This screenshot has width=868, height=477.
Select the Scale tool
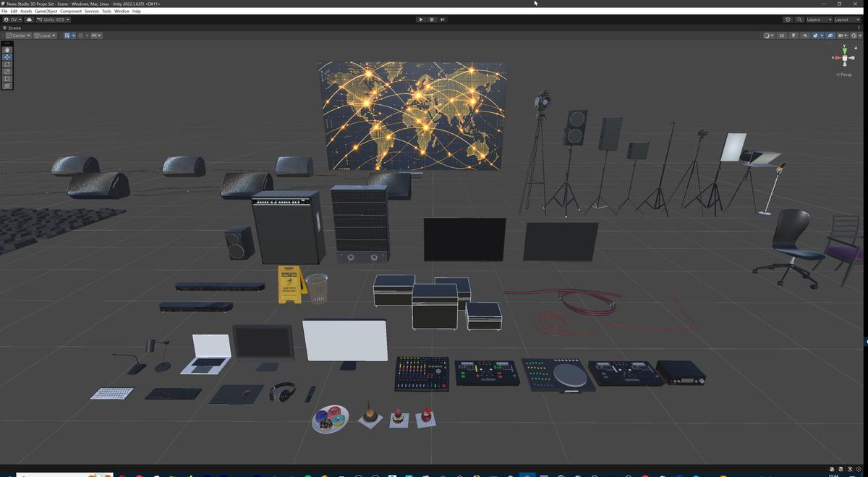click(x=7, y=72)
